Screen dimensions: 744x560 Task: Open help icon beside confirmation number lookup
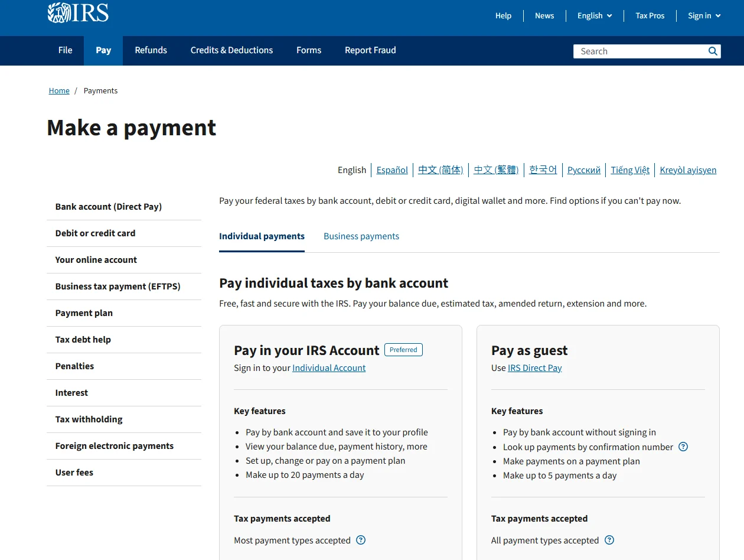tap(683, 447)
